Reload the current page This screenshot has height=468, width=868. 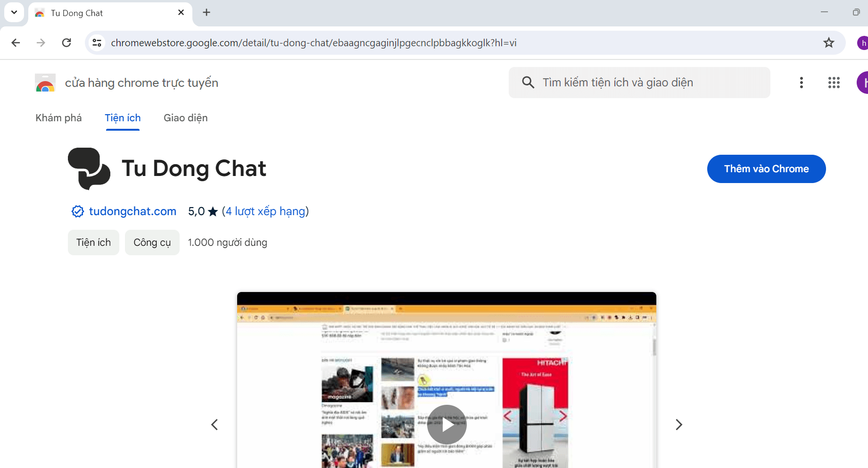click(x=66, y=43)
